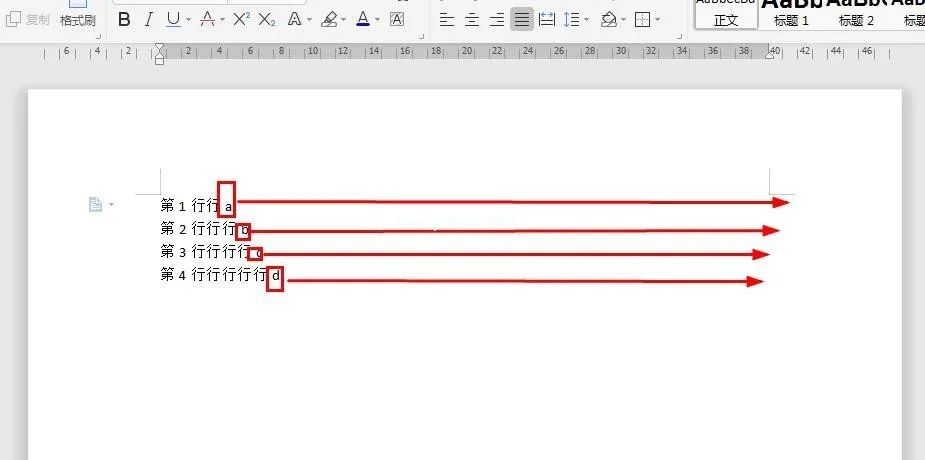The image size is (925, 460).
Task: Open underline style dropdown arrow
Action: pyautogui.click(x=188, y=20)
